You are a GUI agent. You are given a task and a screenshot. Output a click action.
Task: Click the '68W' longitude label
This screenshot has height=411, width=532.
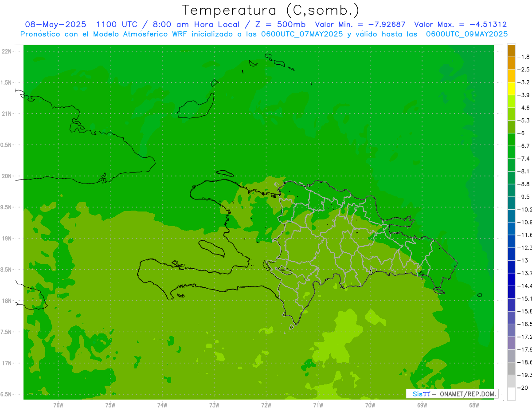pos(474,405)
